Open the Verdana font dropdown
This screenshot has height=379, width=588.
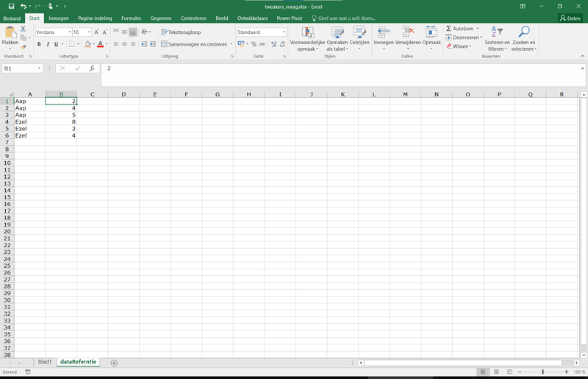click(x=70, y=32)
